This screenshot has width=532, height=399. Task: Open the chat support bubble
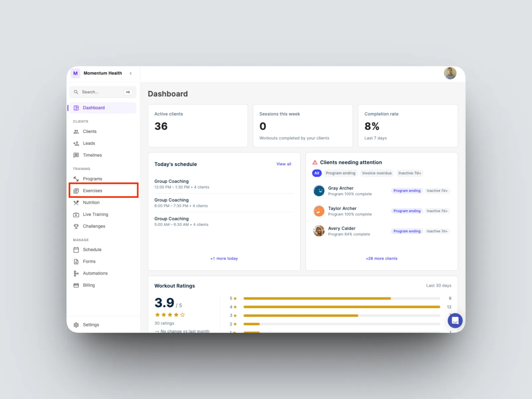(x=455, y=321)
